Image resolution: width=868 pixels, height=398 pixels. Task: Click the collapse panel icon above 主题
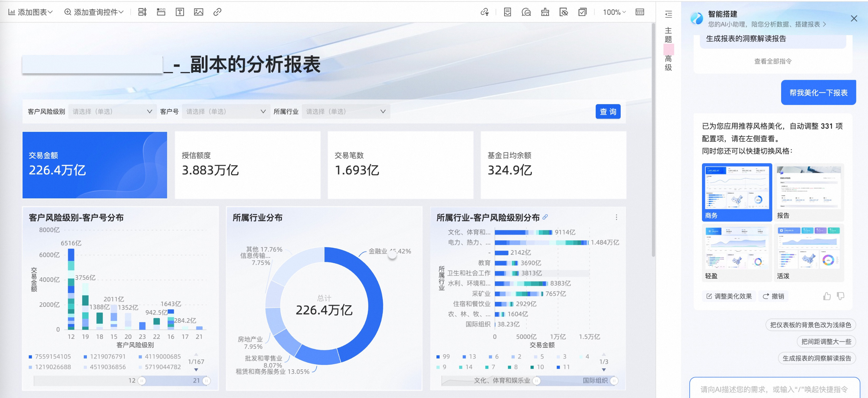point(668,14)
